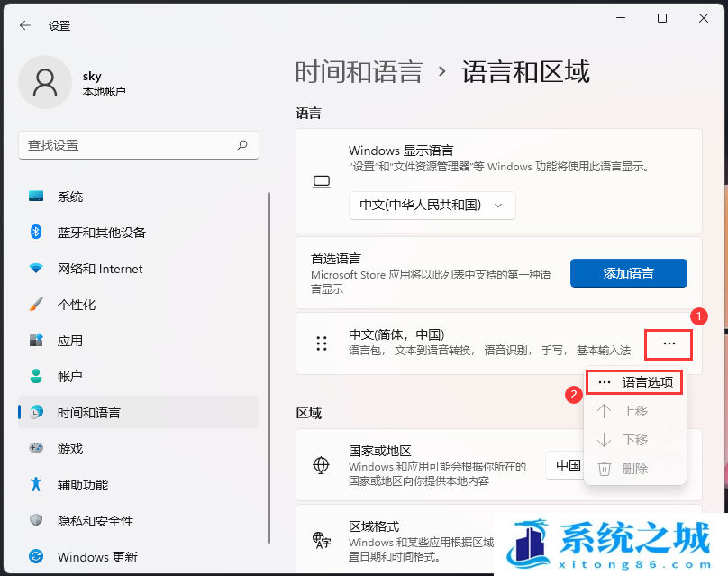Viewport: 728px width, 576px height.
Task: Click the sky 本地帐户 profile name
Action: click(x=104, y=83)
